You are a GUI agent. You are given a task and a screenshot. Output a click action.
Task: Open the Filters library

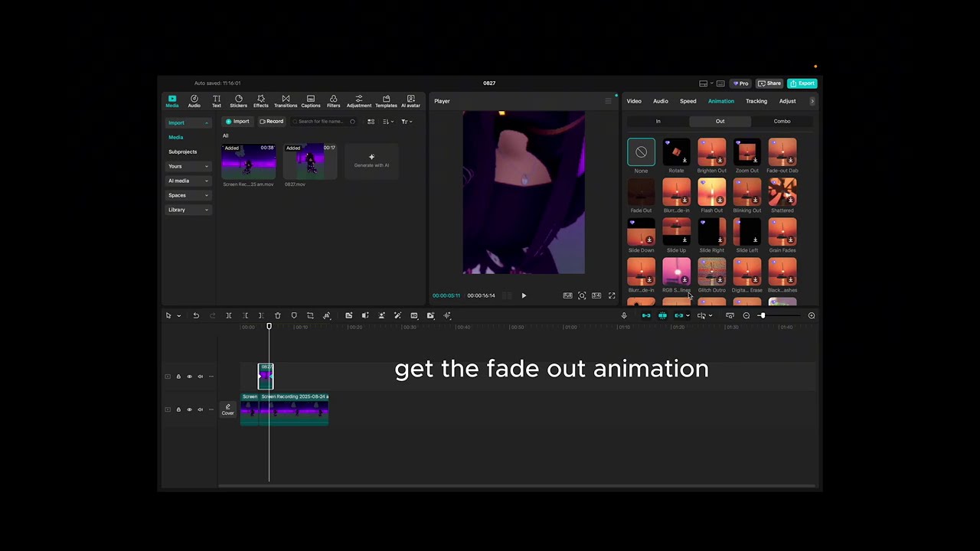click(x=333, y=101)
